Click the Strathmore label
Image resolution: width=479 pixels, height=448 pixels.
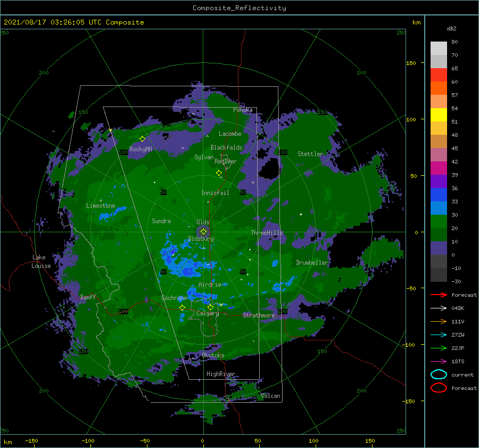[x=259, y=315]
